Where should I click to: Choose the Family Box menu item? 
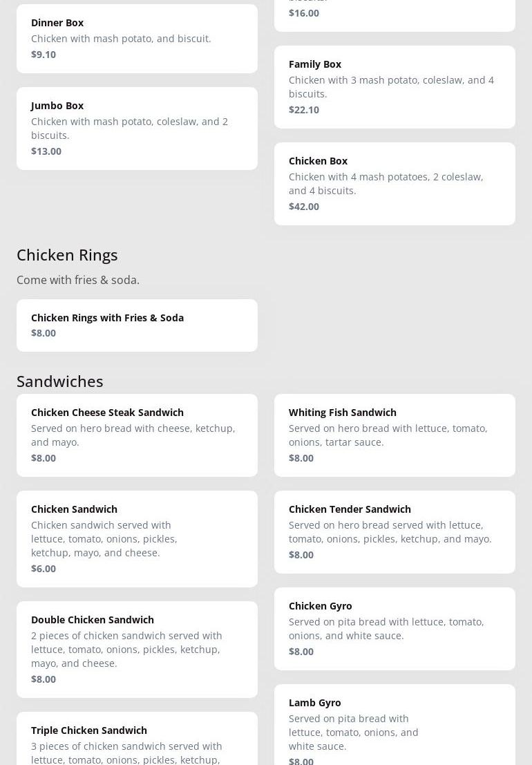[x=395, y=86]
